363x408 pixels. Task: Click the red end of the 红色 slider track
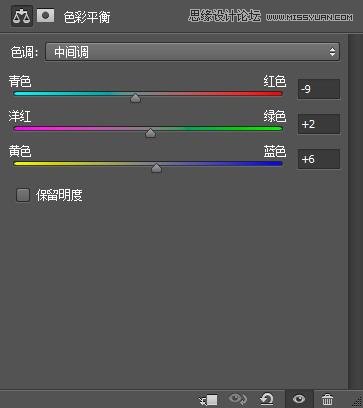pyautogui.click(x=278, y=94)
